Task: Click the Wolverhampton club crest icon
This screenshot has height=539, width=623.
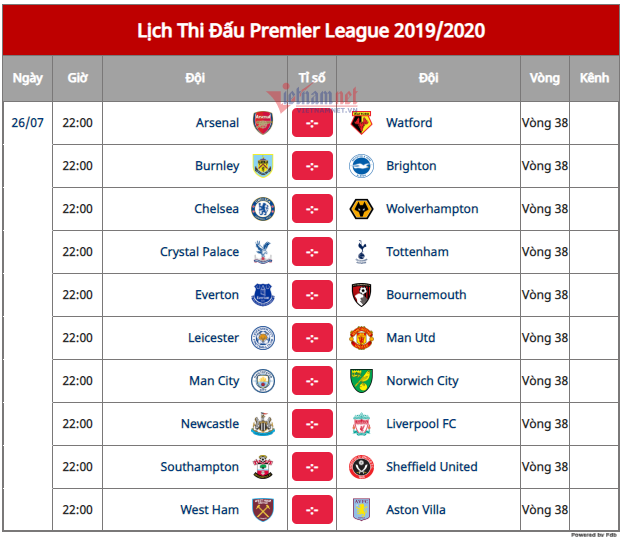Action: [361, 209]
